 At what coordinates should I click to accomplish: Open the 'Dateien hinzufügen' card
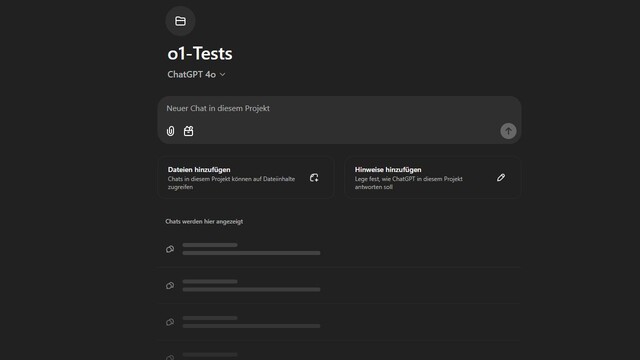click(x=246, y=178)
